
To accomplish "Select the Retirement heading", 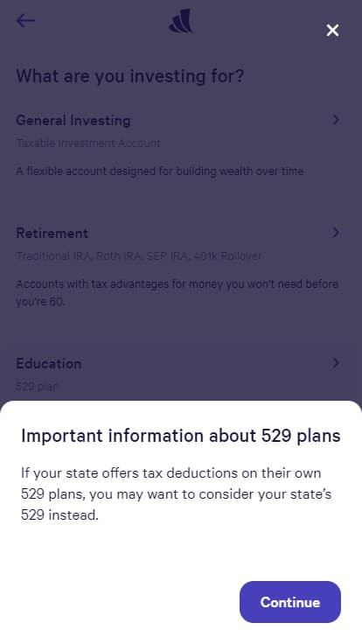I will pos(52,234).
